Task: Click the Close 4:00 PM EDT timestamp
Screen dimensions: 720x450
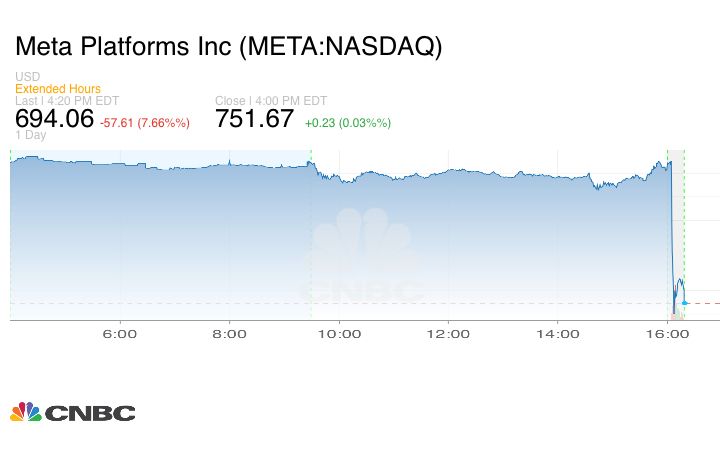Action: point(271,101)
